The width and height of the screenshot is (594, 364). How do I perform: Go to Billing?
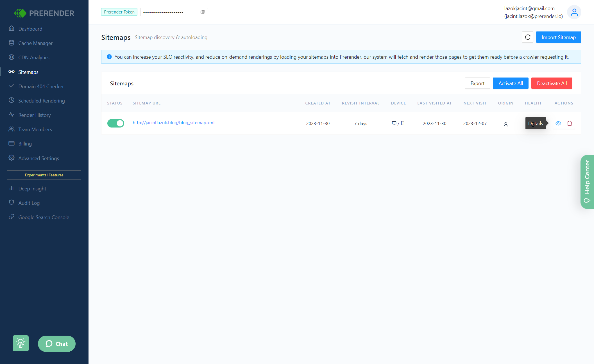pos(25,144)
